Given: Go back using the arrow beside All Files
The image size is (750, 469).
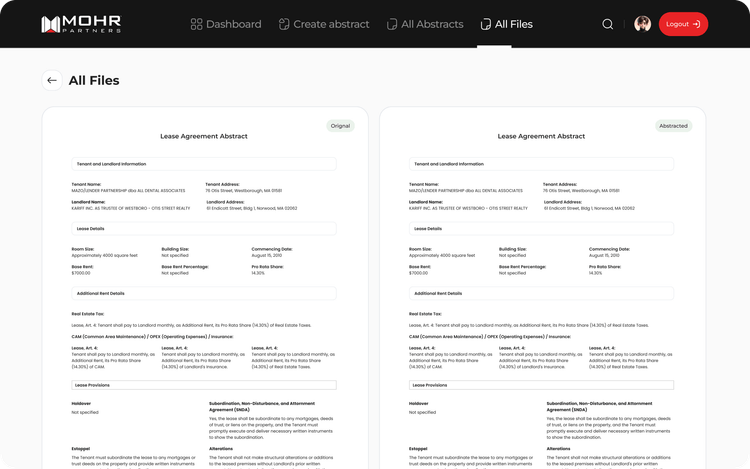Looking at the screenshot, I should point(52,81).
